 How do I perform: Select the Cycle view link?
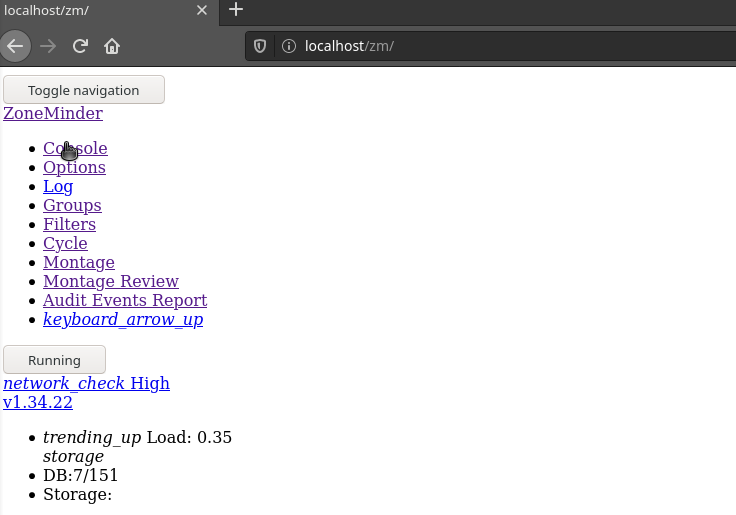pos(65,244)
